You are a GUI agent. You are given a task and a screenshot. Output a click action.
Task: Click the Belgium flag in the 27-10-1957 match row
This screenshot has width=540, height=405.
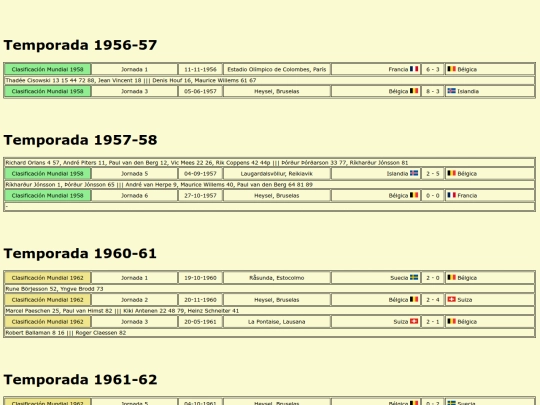tap(414, 195)
